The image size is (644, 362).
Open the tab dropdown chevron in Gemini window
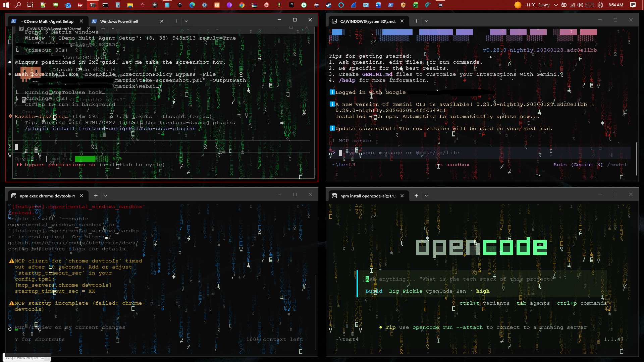click(x=426, y=21)
